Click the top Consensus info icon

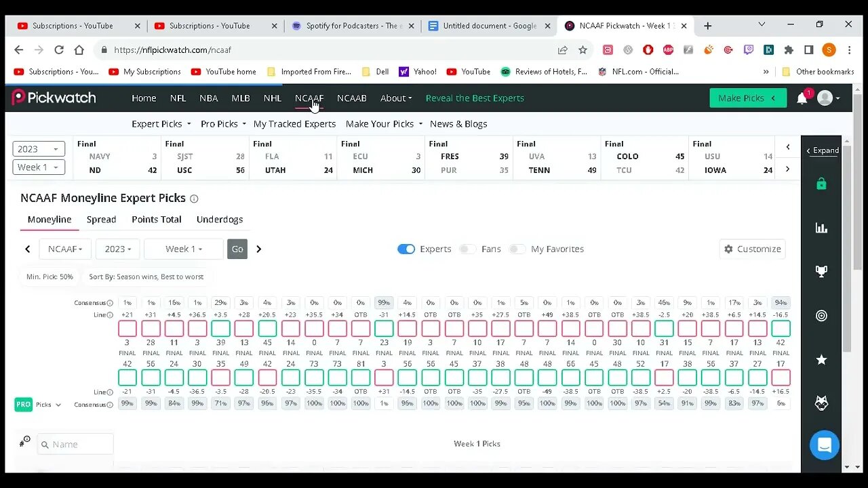(x=110, y=303)
